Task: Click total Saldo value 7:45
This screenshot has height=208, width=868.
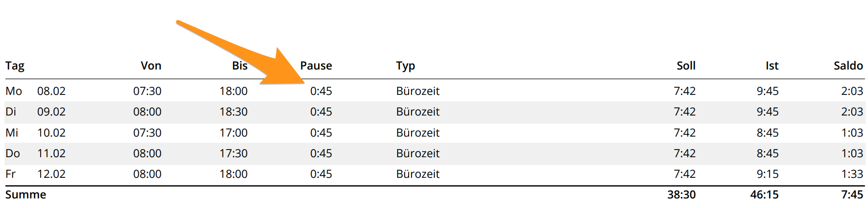Action: point(852,195)
